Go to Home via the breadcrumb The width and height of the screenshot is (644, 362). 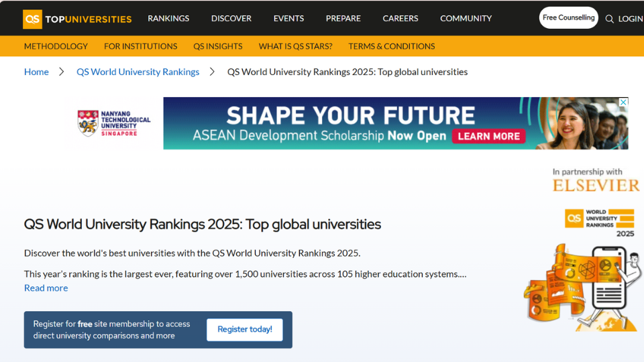36,72
